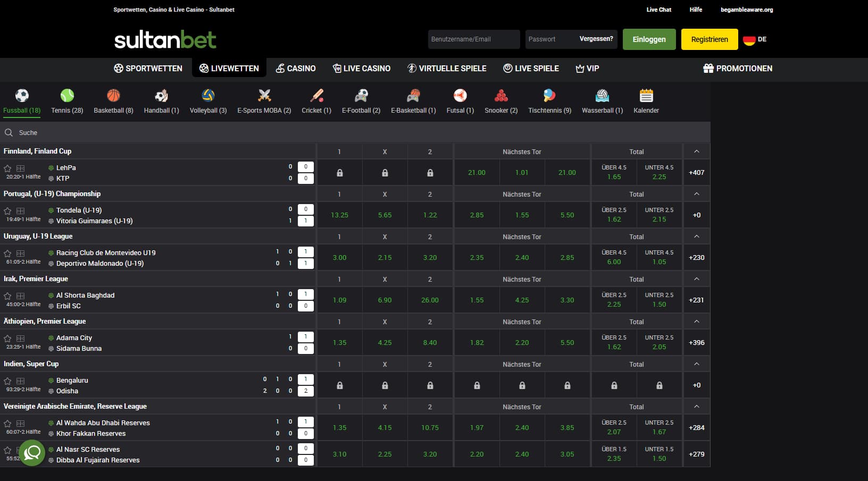Click the search magnifier icon
The image size is (868, 481).
click(x=9, y=132)
